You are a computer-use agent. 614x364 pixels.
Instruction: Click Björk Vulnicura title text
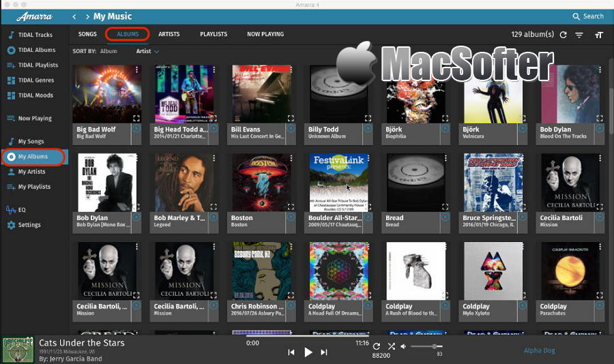473,136
